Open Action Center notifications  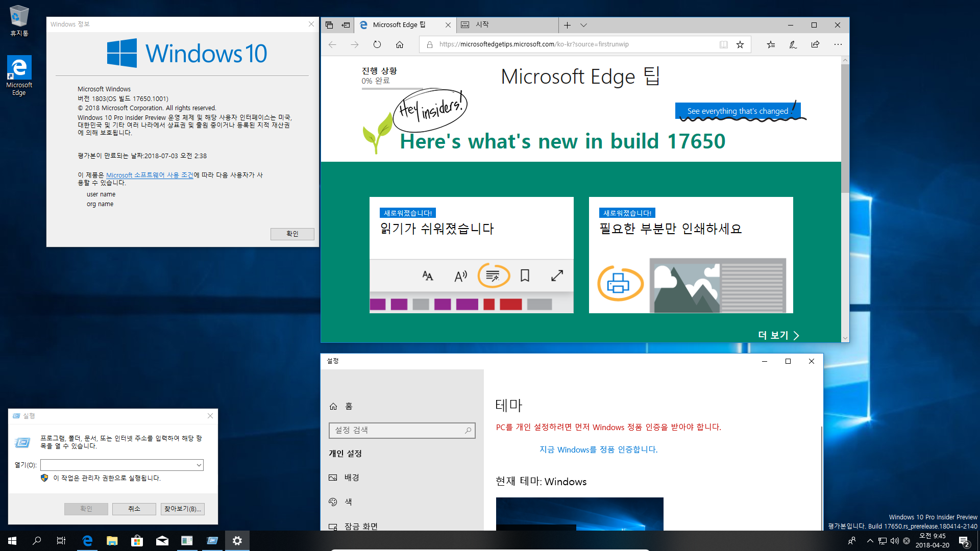coord(964,541)
